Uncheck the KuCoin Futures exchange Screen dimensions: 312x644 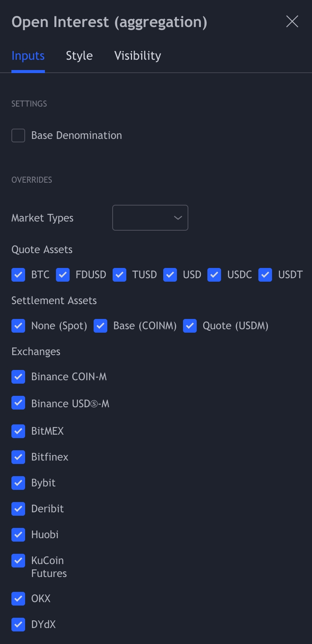pos(18,561)
